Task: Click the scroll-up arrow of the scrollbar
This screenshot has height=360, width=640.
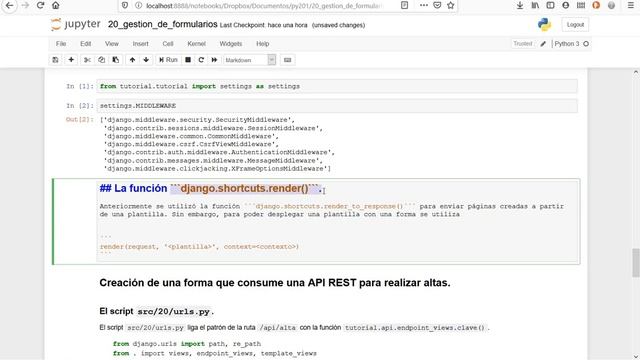Action: click(x=636, y=72)
